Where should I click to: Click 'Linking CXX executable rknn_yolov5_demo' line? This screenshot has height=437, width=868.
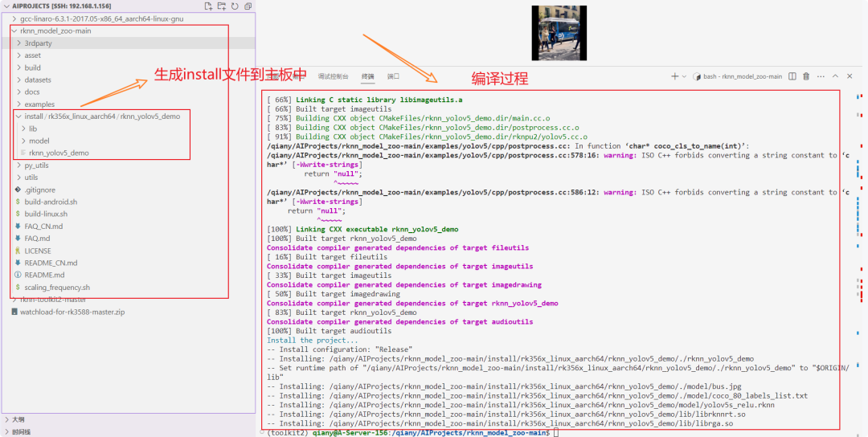coord(362,229)
